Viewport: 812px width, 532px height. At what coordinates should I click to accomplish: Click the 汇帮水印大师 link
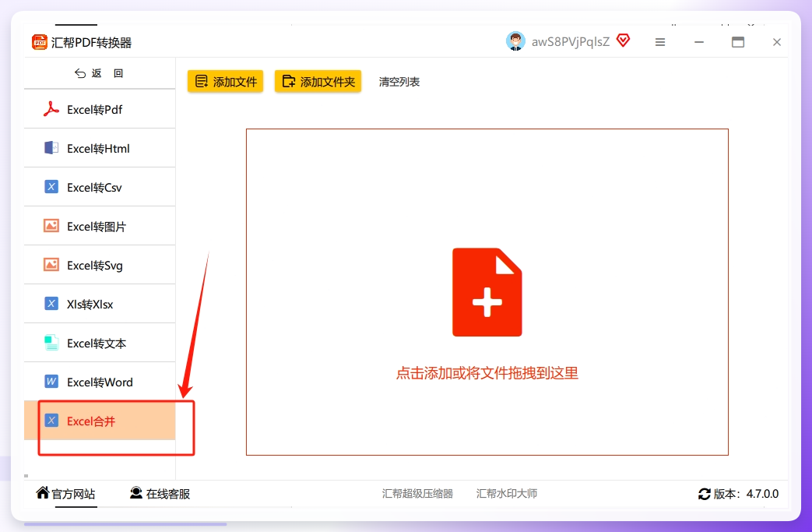click(507, 494)
